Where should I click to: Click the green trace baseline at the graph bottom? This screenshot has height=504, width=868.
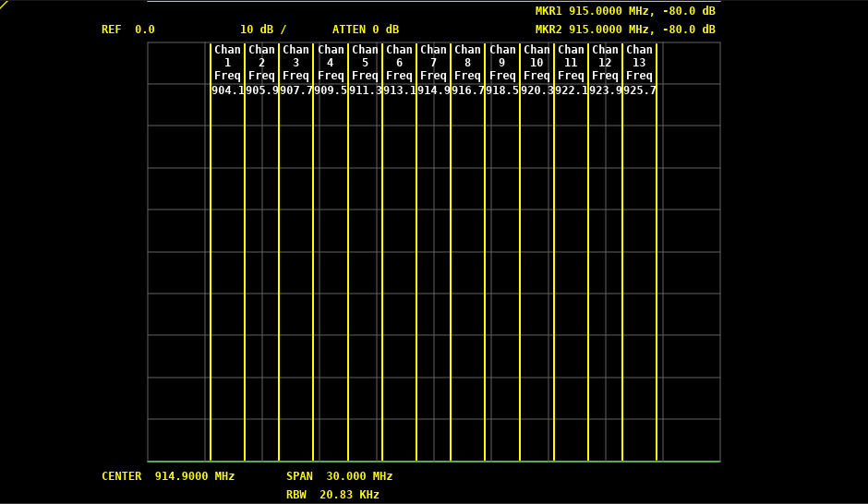434,461
